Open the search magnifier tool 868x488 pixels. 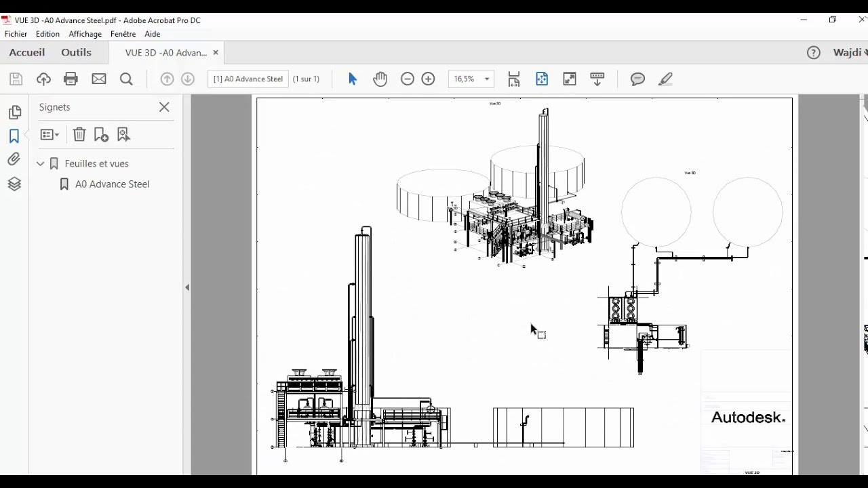[126, 79]
